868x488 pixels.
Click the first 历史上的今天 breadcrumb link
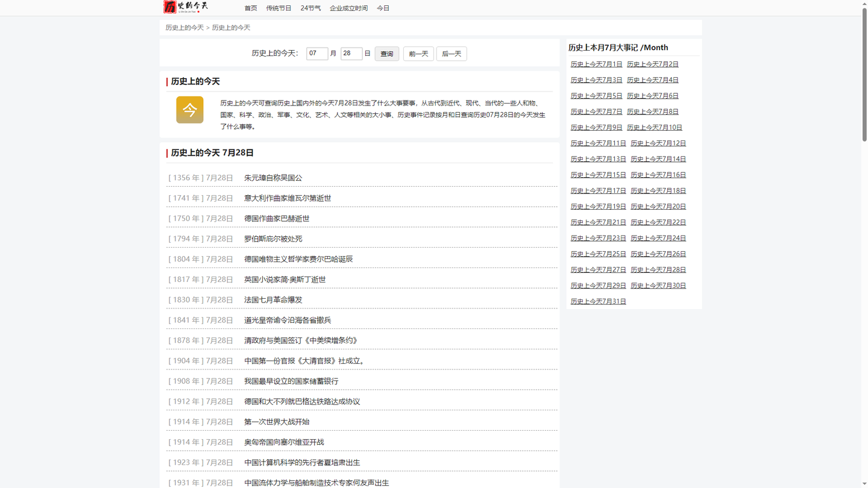tap(184, 28)
